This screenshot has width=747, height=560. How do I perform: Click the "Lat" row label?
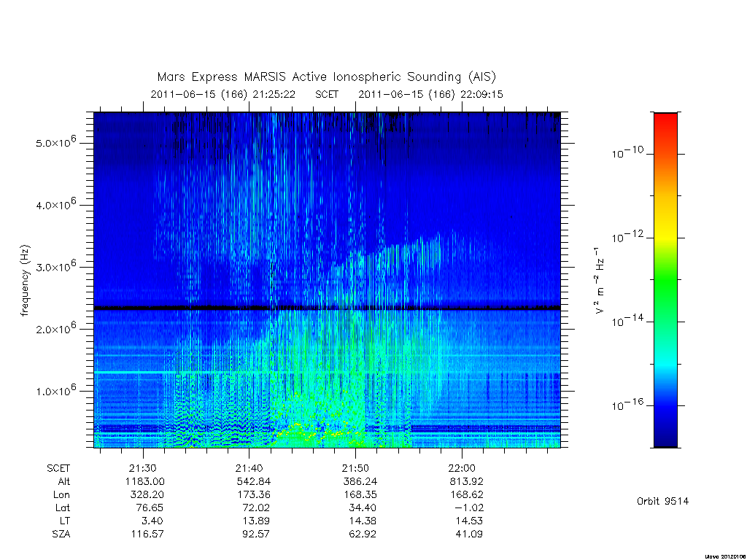pos(63,507)
